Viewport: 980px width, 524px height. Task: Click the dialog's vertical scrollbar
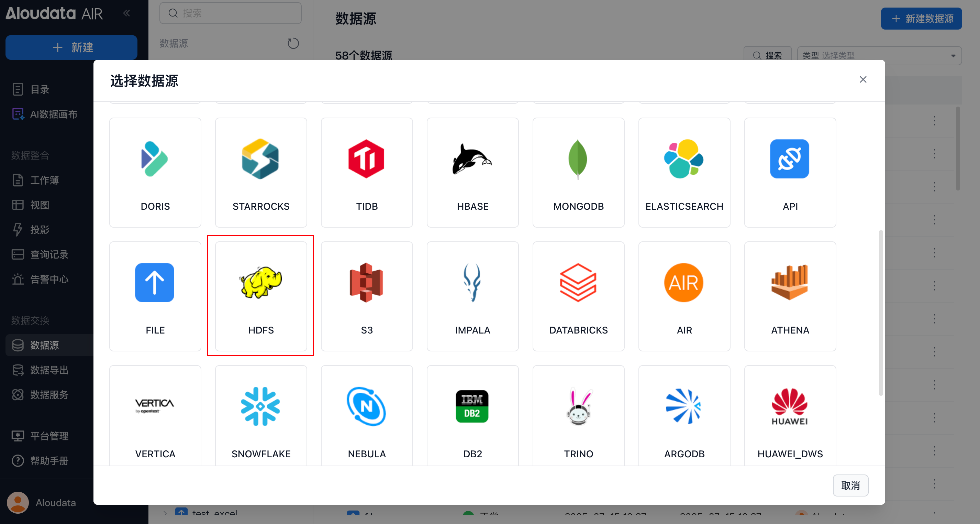(x=880, y=312)
